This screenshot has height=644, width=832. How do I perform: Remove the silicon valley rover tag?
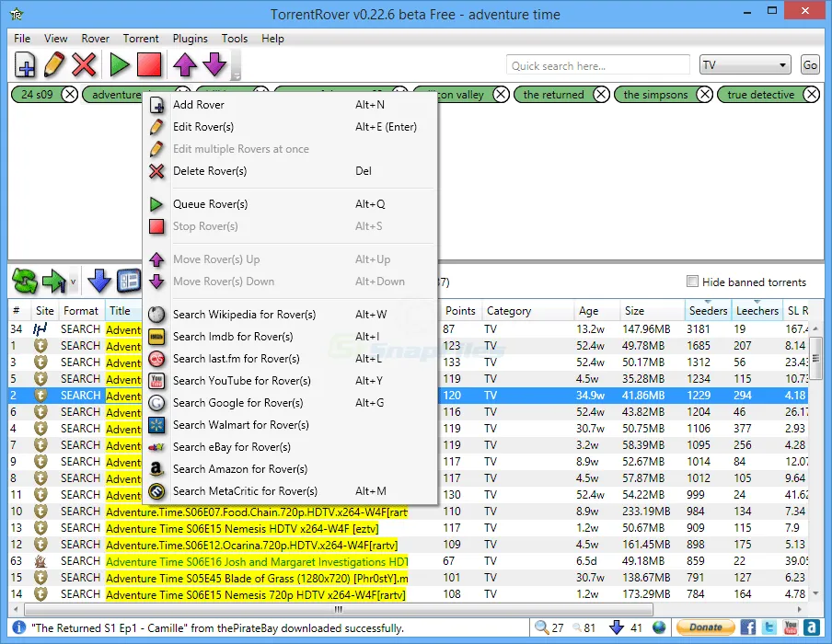[x=501, y=95]
